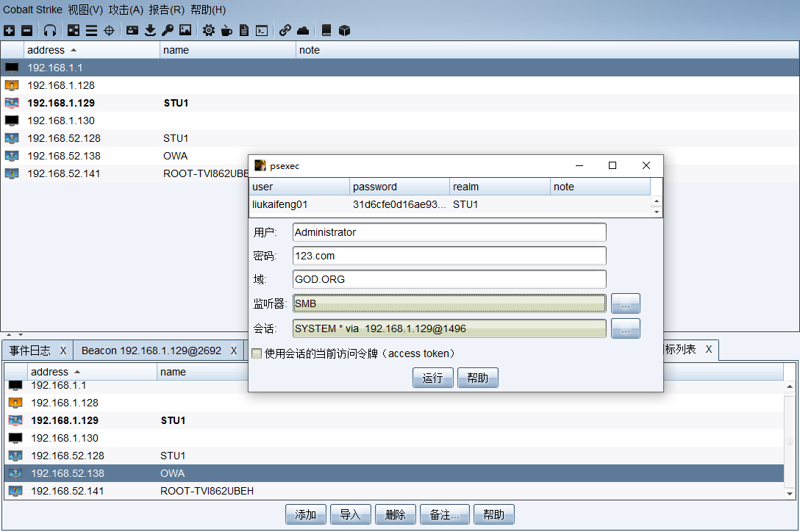Open credentials via the ID card icon
This screenshot has height=532, width=800.
[x=132, y=31]
